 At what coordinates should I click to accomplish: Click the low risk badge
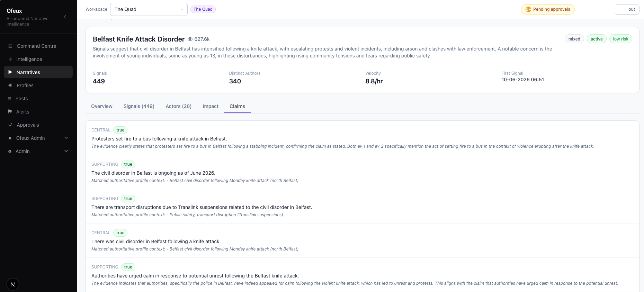coord(620,39)
